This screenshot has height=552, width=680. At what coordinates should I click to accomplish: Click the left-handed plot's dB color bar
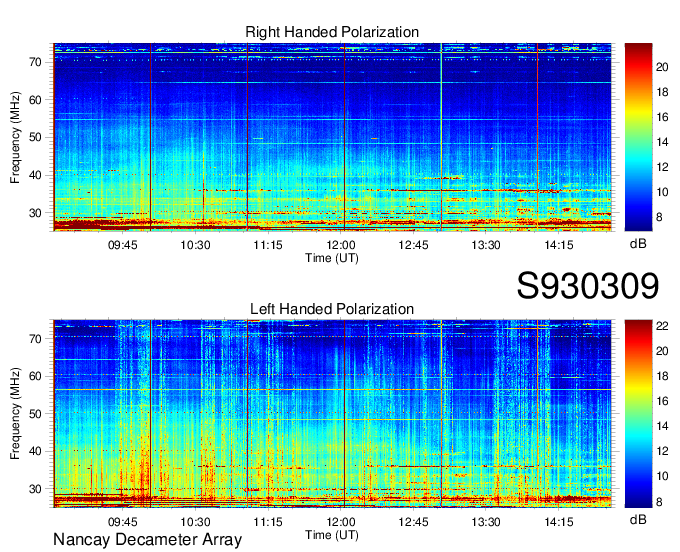coord(638,414)
